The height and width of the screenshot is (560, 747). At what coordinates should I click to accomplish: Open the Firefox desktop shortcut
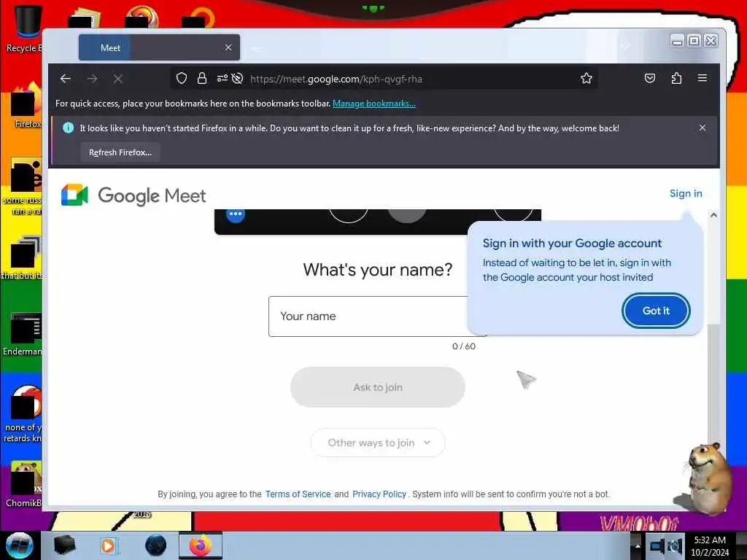pyautogui.click(x=26, y=106)
